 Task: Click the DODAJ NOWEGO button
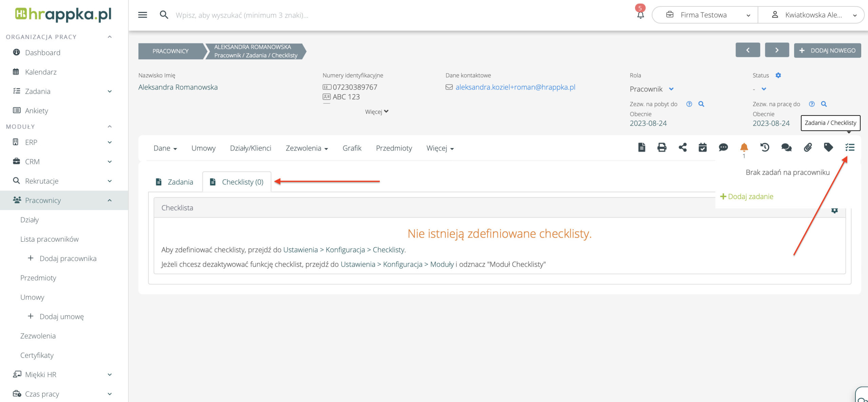[827, 51]
